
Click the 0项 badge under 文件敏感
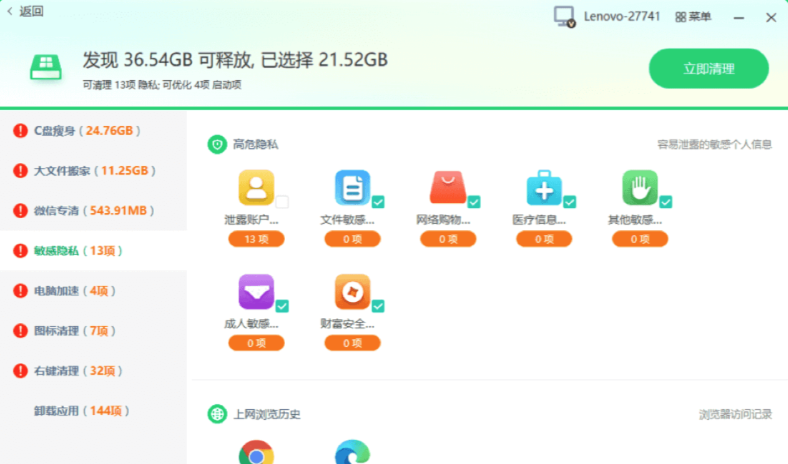tap(352, 239)
